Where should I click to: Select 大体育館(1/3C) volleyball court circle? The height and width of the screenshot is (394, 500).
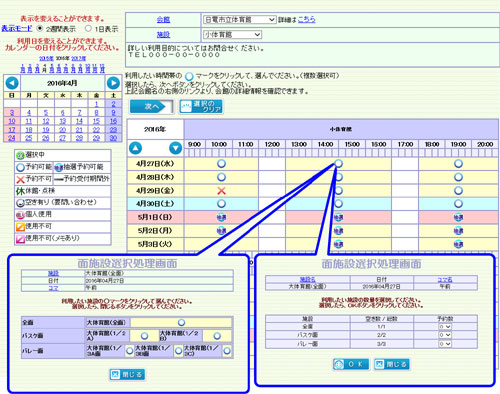pyautogui.click(x=227, y=351)
